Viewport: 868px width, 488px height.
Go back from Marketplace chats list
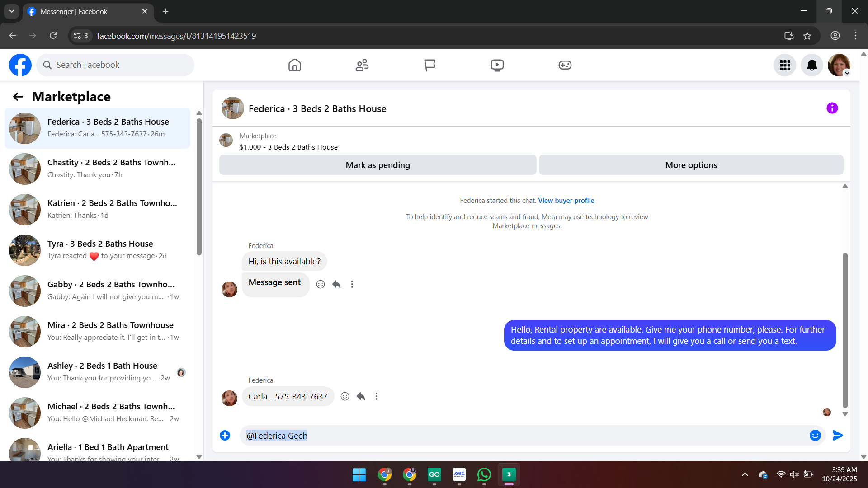point(18,97)
